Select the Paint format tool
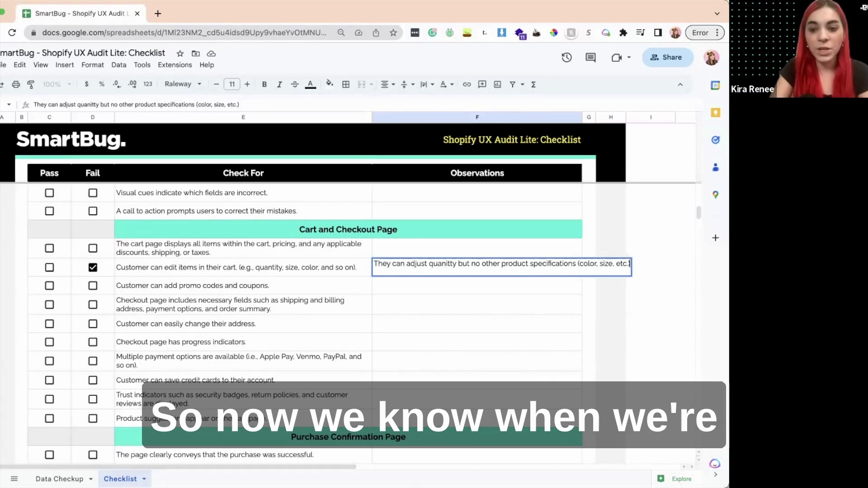Screen dimensions: 868x488 click(x=31, y=84)
